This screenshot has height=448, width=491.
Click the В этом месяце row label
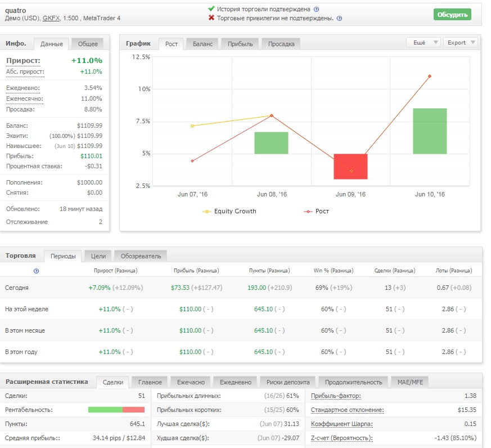pos(25,330)
